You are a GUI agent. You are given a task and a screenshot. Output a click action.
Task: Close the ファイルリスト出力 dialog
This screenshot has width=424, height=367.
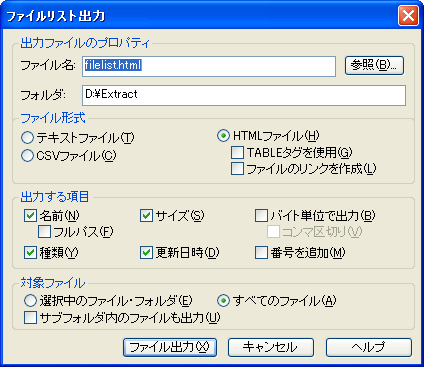[x=408, y=16]
